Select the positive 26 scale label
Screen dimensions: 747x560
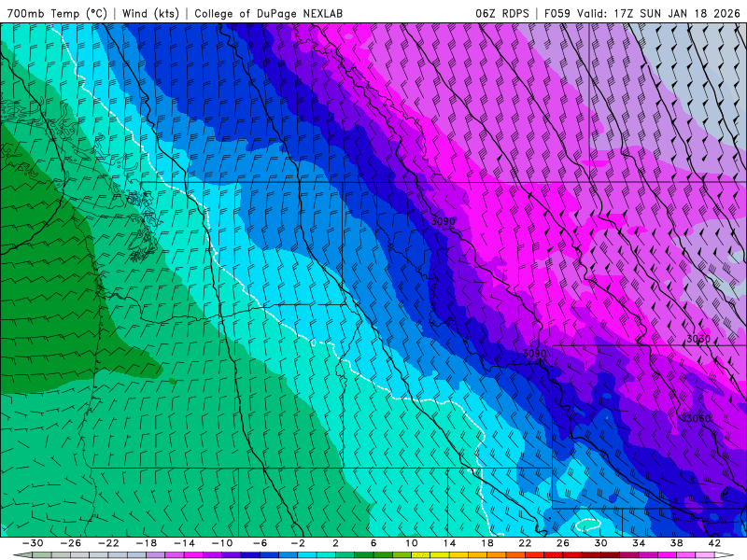(563, 543)
